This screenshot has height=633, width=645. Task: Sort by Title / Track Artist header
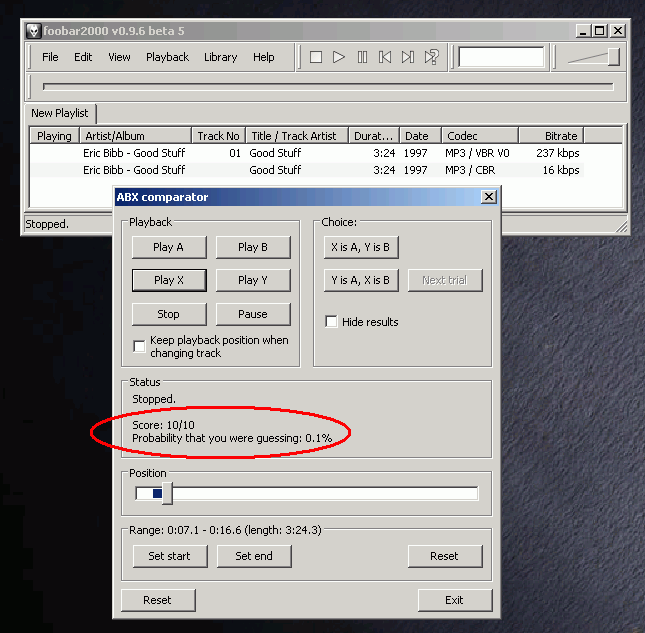coord(297,136)
